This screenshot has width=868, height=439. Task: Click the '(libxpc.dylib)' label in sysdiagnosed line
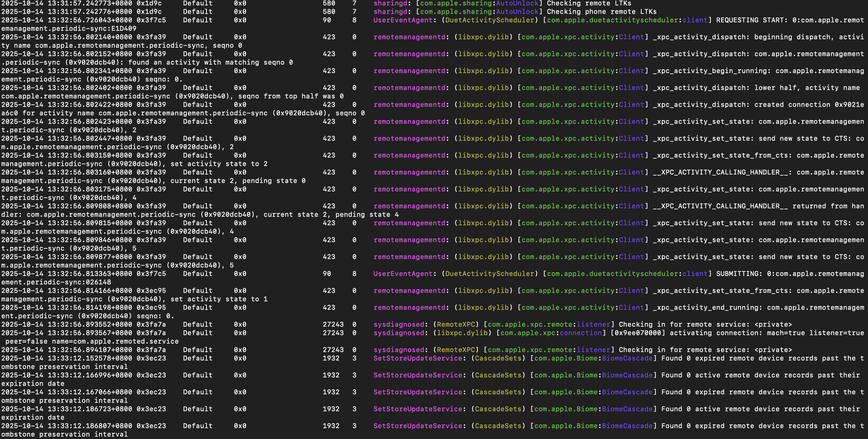(x=462, y=333)
